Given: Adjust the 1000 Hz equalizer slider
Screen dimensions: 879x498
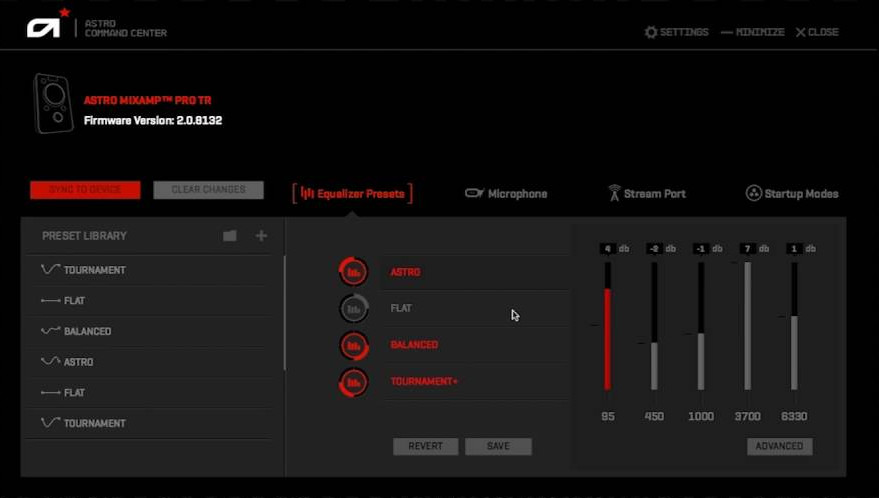Looking at the screenshot, I should [701, 325].
